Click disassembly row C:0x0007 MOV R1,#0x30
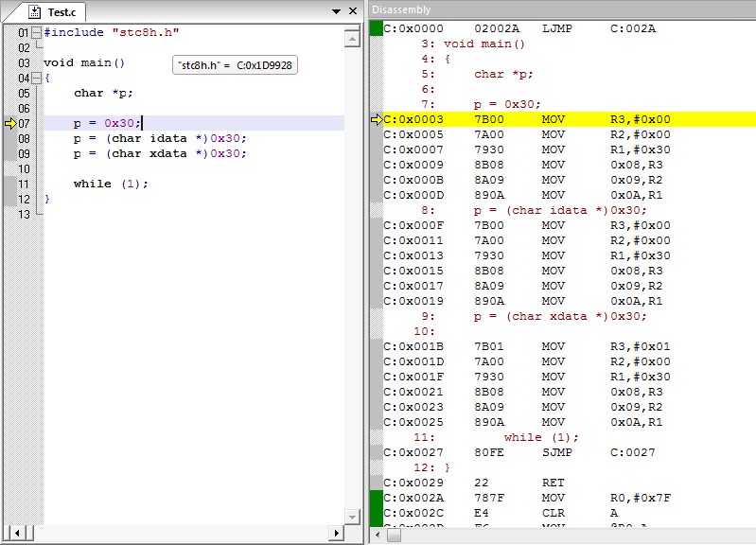This screenshot has width=756, height=545. [x=569, y=149]
